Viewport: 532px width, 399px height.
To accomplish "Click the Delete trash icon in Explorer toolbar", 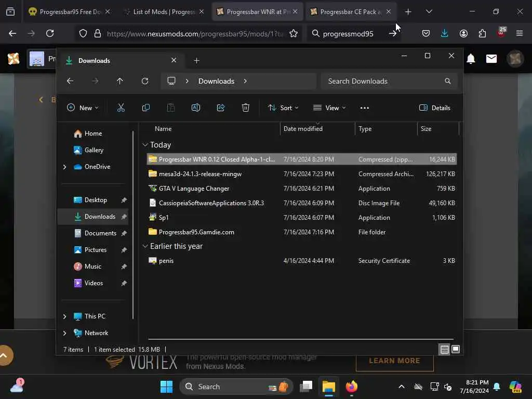I will [246, 108].
